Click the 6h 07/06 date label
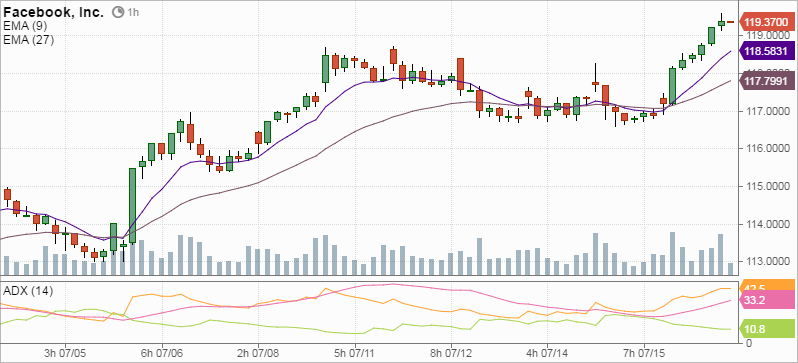 162,352
